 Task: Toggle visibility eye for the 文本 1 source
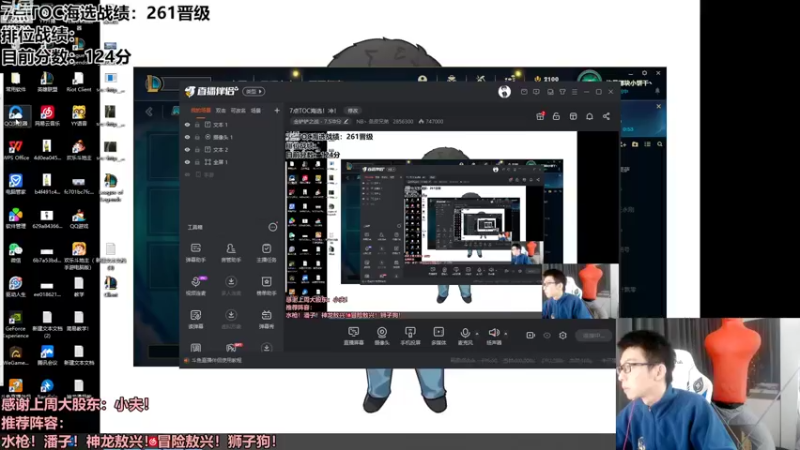click(x=187, y=124)
